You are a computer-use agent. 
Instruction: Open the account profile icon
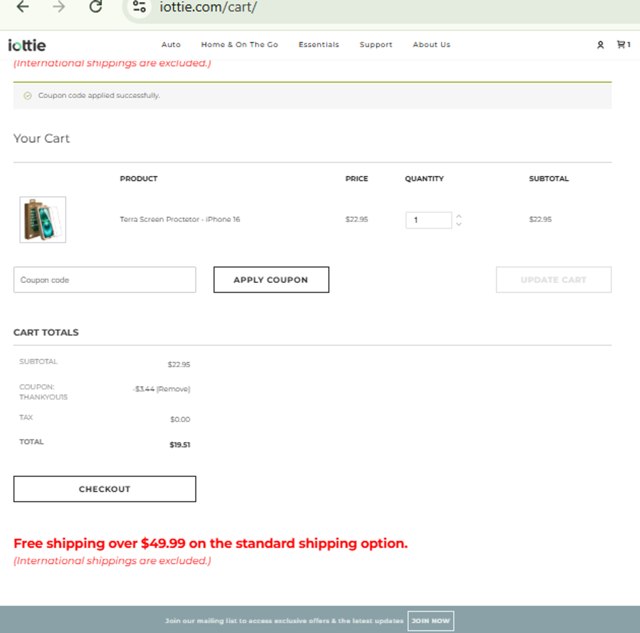(x=600, y=45)
